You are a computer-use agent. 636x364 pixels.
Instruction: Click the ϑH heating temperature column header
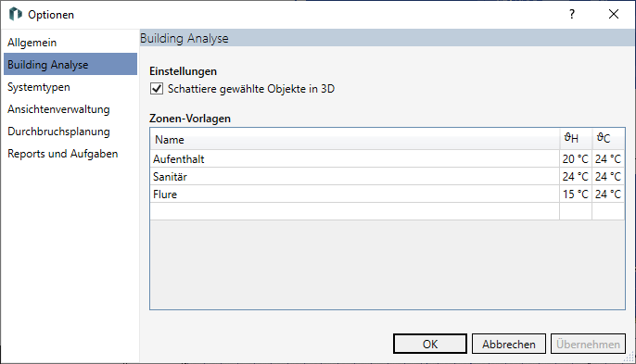[x=576, y=139]
